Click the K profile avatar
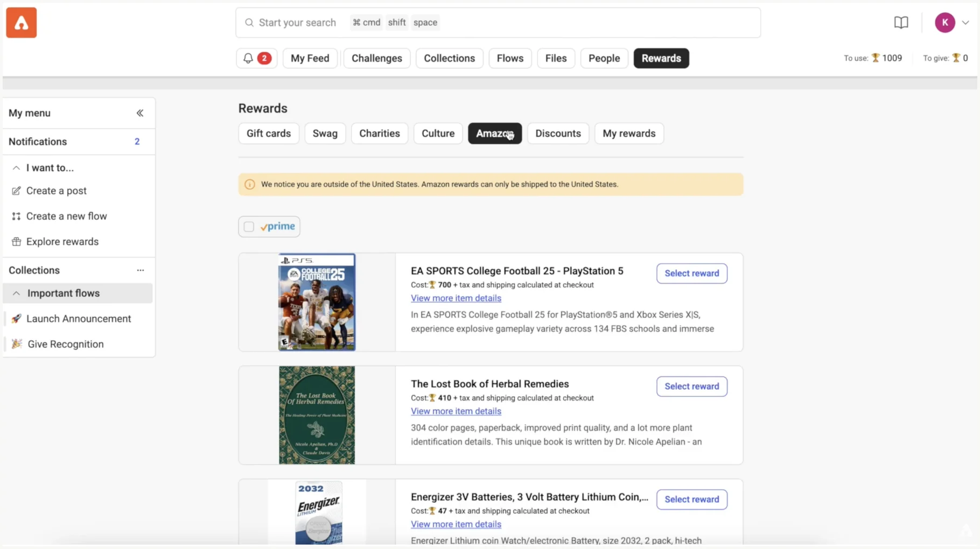This screenshot has height=549, width=980. [944, 23]
